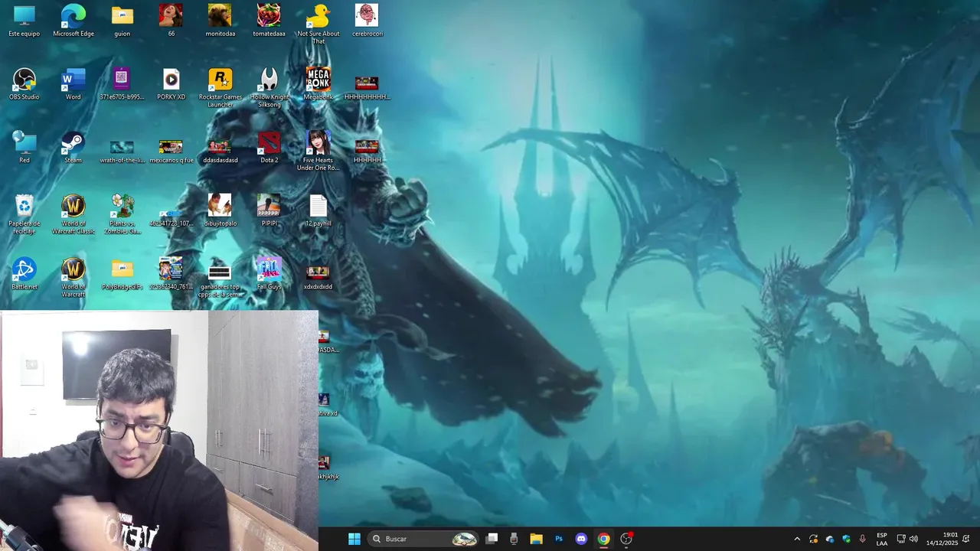Launch Five Hearts Under One Roof shortcut

(x=318, y=151)
